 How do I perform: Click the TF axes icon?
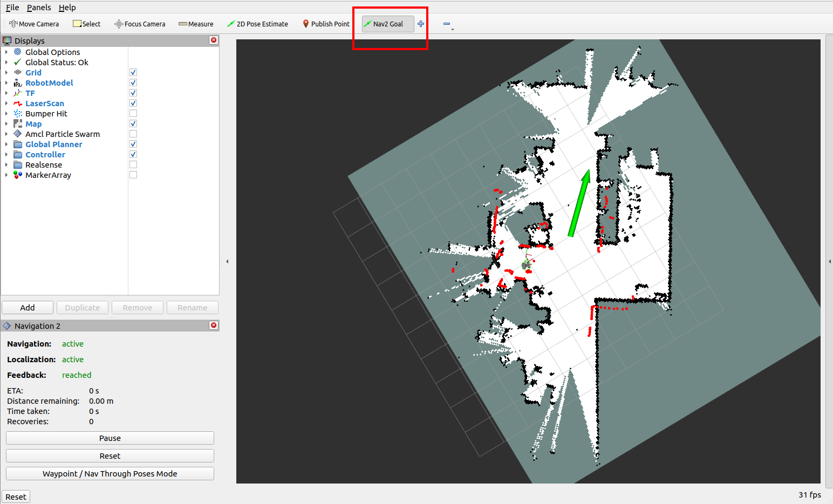[18, 93]
